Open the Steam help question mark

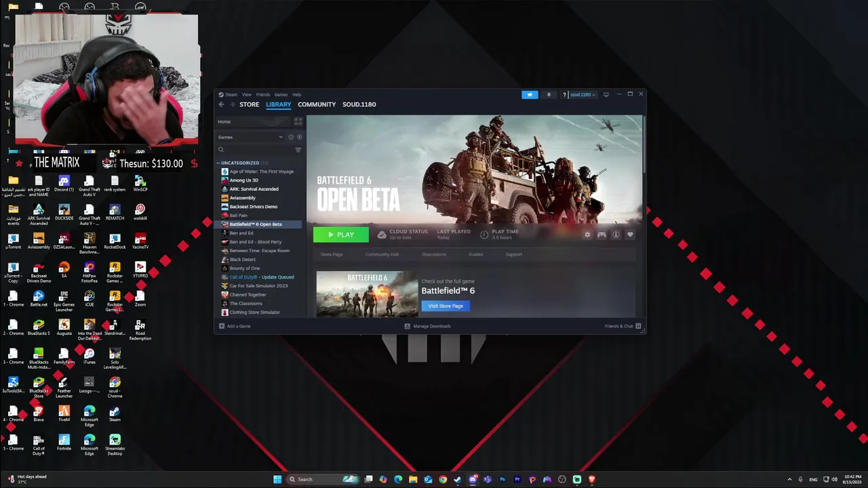pyautogui.click(x=564, y=95)
